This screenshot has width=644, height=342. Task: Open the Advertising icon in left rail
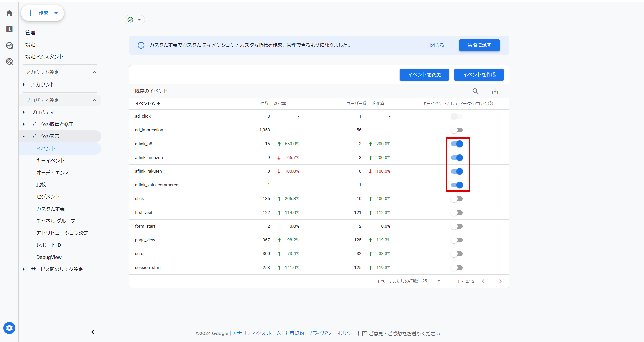tap(9, 61)
